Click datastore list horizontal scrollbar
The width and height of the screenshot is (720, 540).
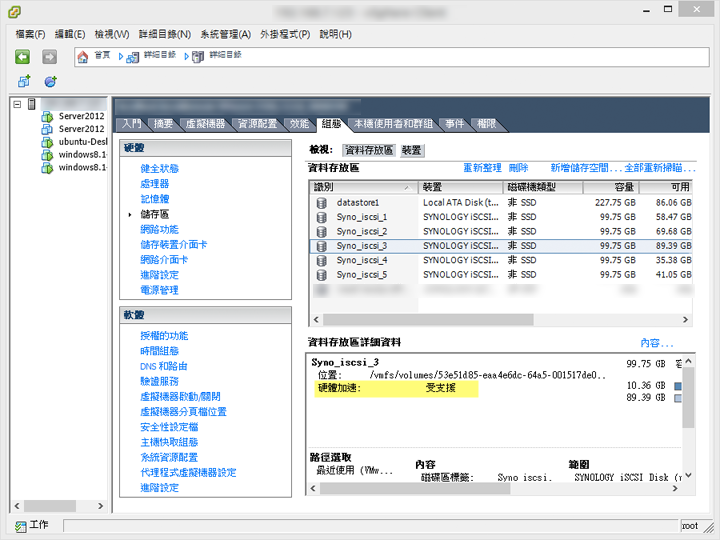(428, 320)
